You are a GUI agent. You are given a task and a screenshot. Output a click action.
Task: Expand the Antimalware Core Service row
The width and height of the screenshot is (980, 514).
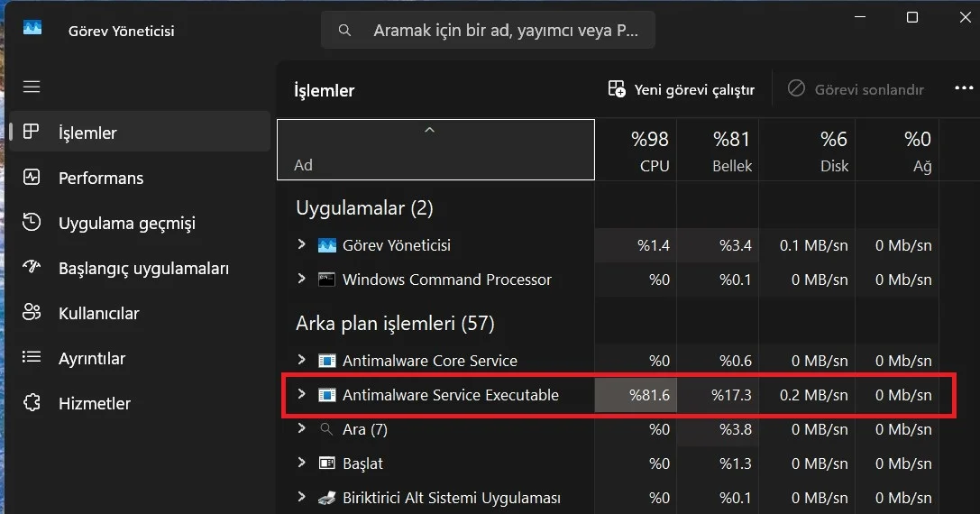tap(301, 360)
